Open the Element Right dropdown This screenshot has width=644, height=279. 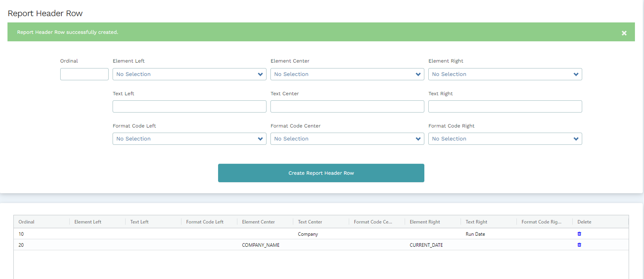coord(505,74)
